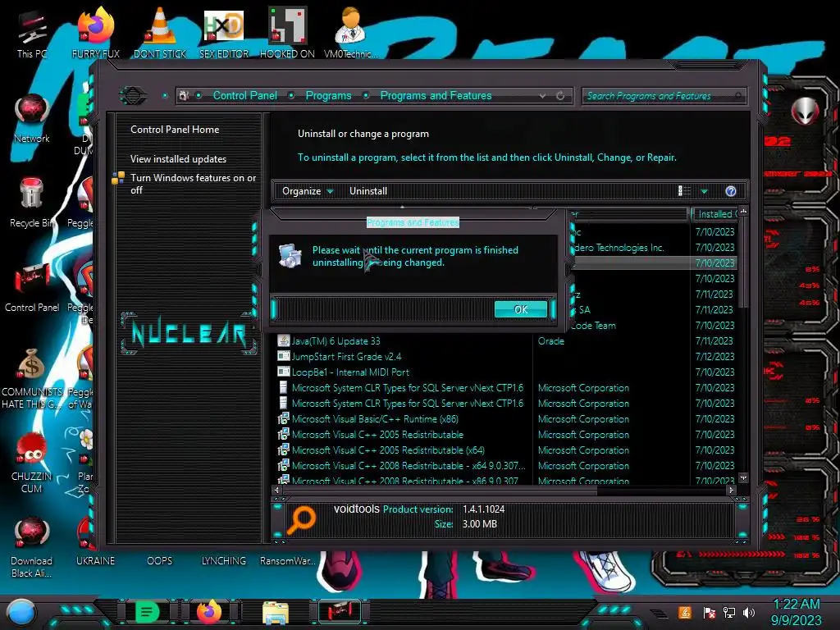Click the Start orb on taskbar

(x=21, y=613)
